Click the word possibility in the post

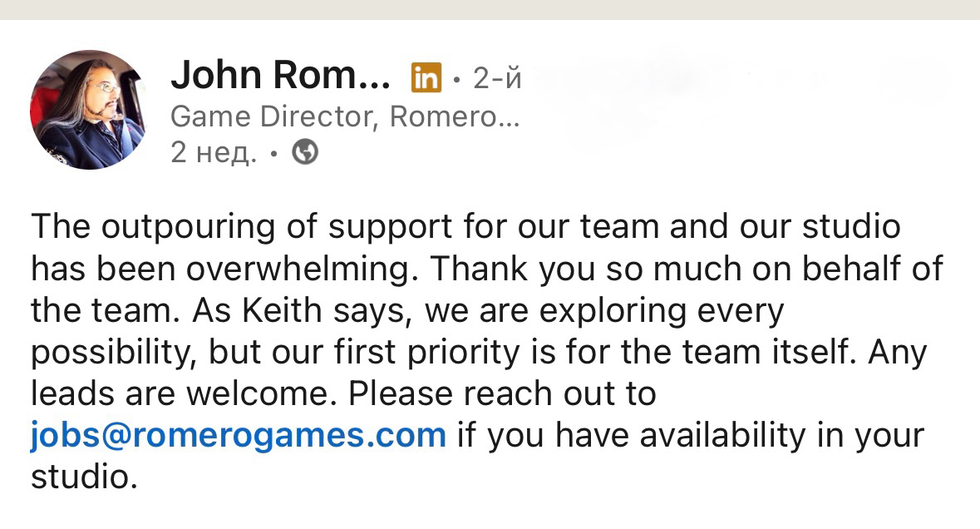(114, 352)
